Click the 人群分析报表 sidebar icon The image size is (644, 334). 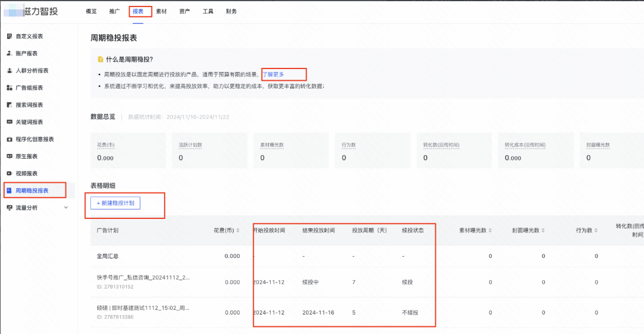coord(9,71)
